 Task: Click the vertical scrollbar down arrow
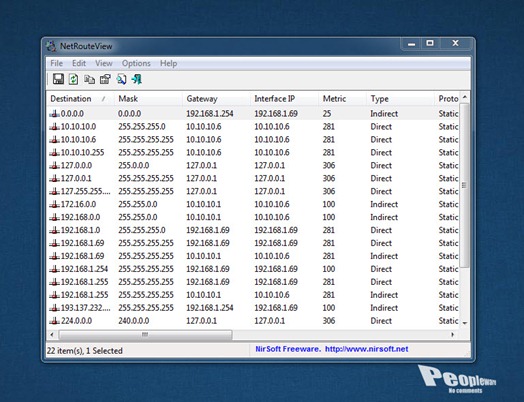tap(465, 323)
